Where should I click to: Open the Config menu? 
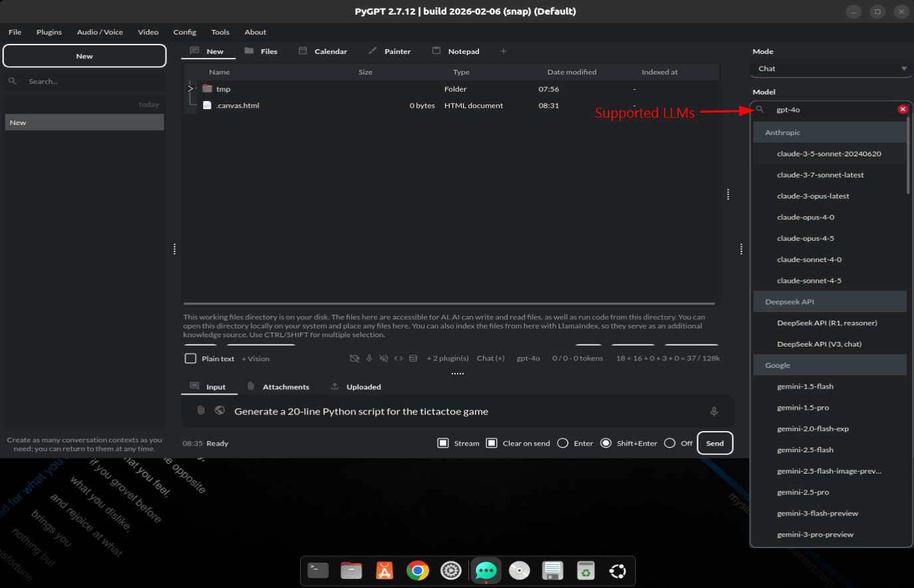[185, 32]
